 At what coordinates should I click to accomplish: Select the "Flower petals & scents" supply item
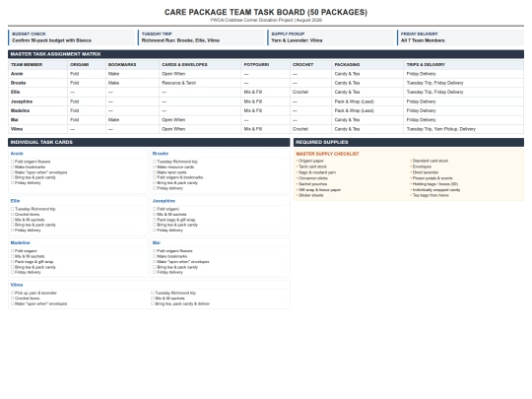pyautogui.click(x=432, y=178)
